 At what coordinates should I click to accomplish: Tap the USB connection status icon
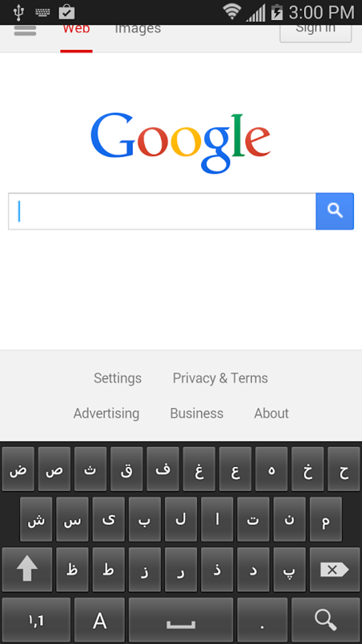pos(18,12)
